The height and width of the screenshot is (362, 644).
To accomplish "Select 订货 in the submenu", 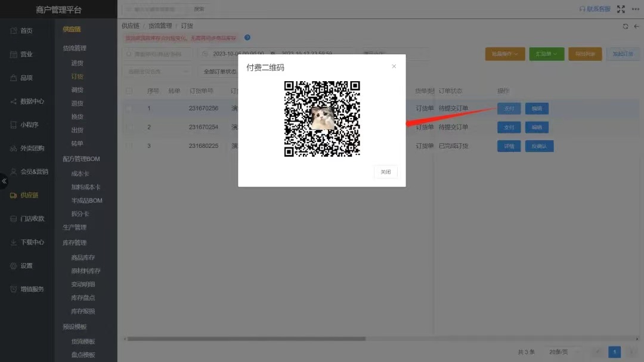I will coord(77,76).
